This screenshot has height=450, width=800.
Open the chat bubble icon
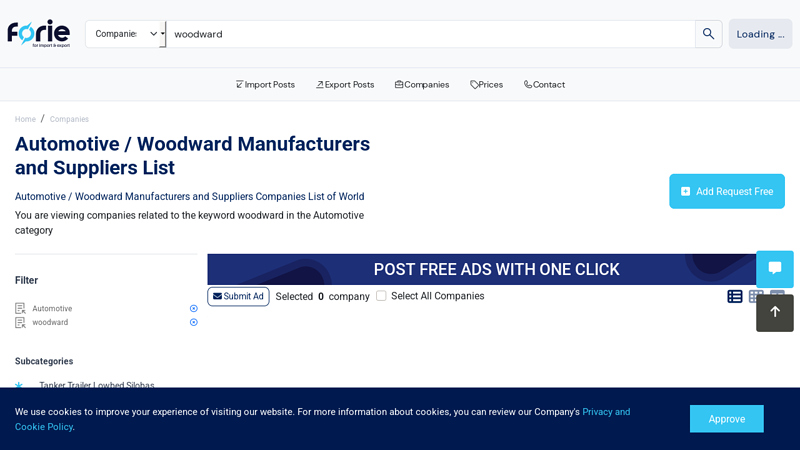[x=774, y=269]
